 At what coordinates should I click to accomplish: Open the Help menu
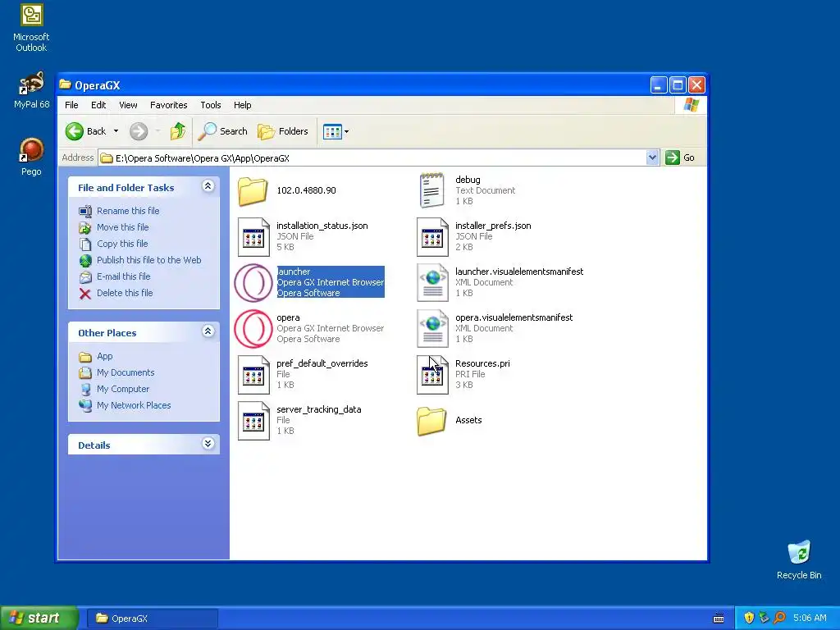[242, 105]
